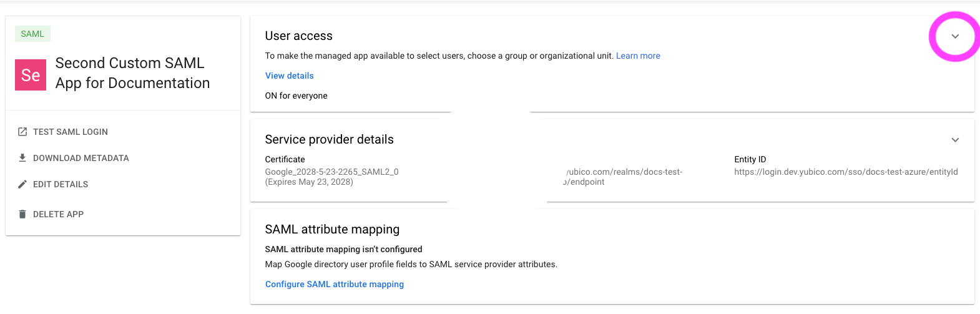Viewport: 980px width, 314px height.
Task: Click the open-in-new icon beside TEST SAML LOGIN
Action: point(22,132)
